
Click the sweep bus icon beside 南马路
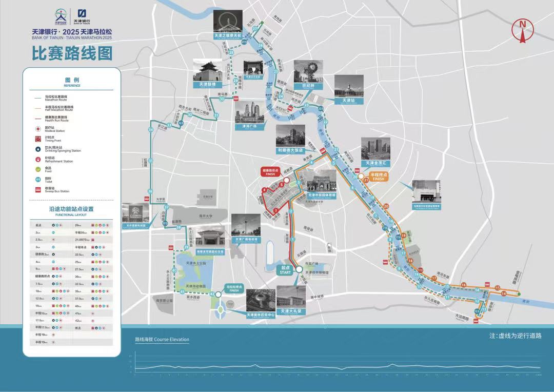click(x=236, y=99)
